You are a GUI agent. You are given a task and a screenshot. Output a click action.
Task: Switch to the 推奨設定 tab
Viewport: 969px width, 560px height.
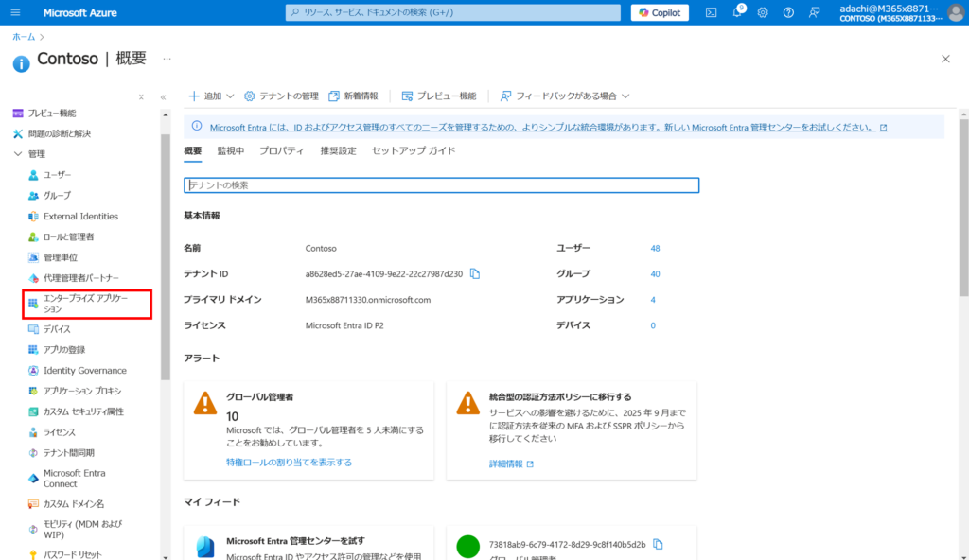click(338, 150)
